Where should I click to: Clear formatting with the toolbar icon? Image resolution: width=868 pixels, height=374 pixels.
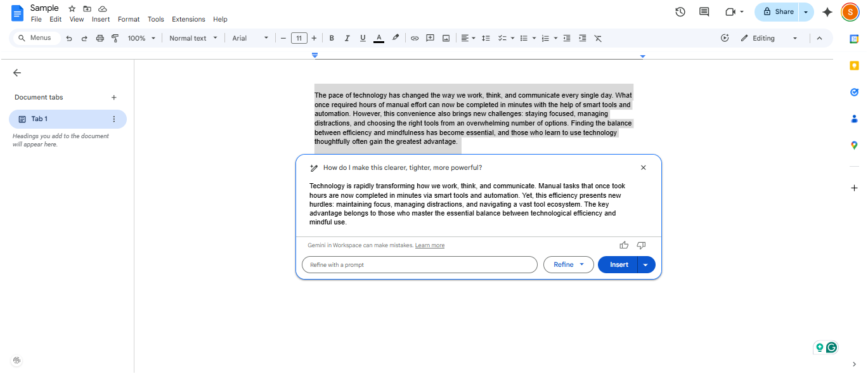coord(597,38)
